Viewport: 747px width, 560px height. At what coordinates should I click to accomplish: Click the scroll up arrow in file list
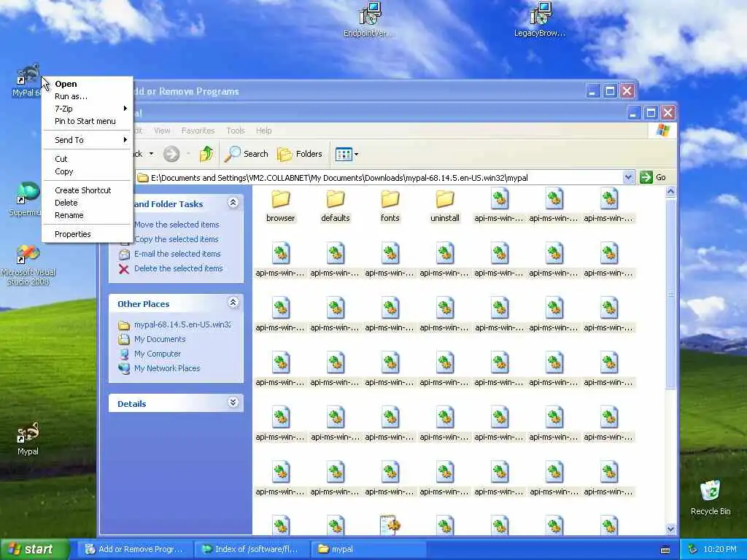[x=670, y=192]
